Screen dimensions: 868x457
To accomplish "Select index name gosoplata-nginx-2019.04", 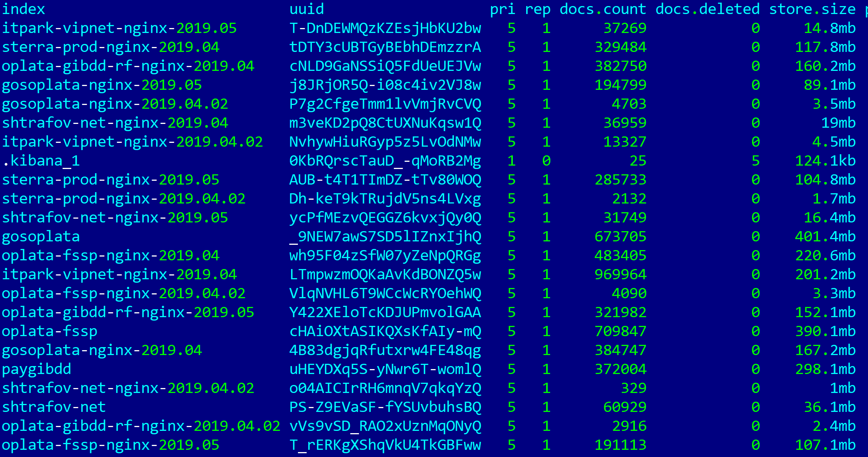I will point(102,350).
